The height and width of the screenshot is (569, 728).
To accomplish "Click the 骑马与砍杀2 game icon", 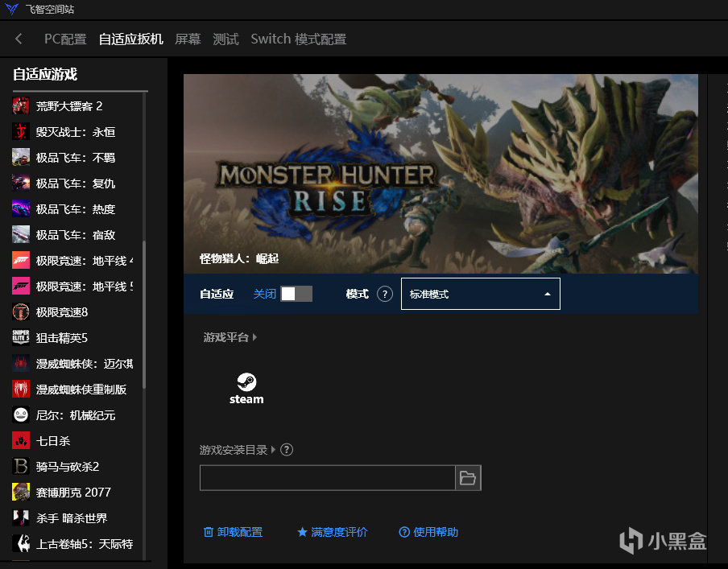I will [x=21, y=466].
